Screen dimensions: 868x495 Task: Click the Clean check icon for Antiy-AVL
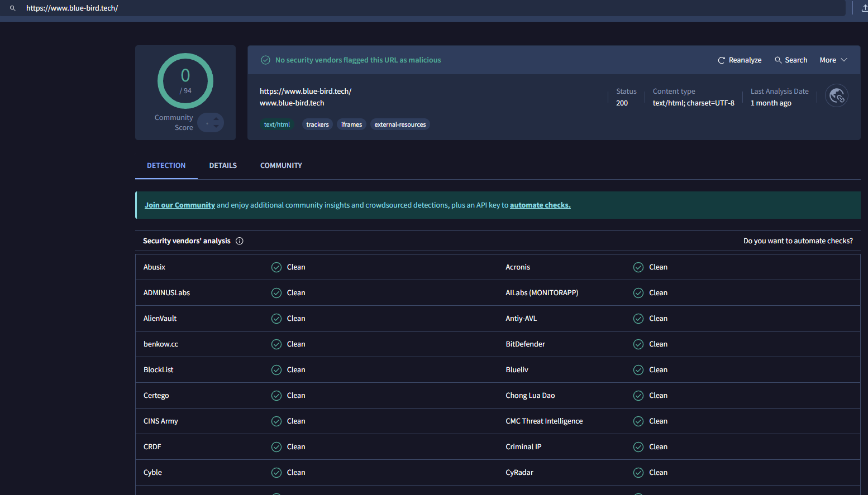click(638, 319)
